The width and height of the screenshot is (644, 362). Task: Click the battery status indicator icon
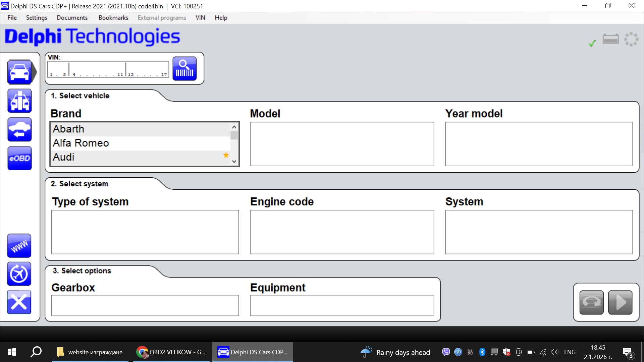[611, 39]
